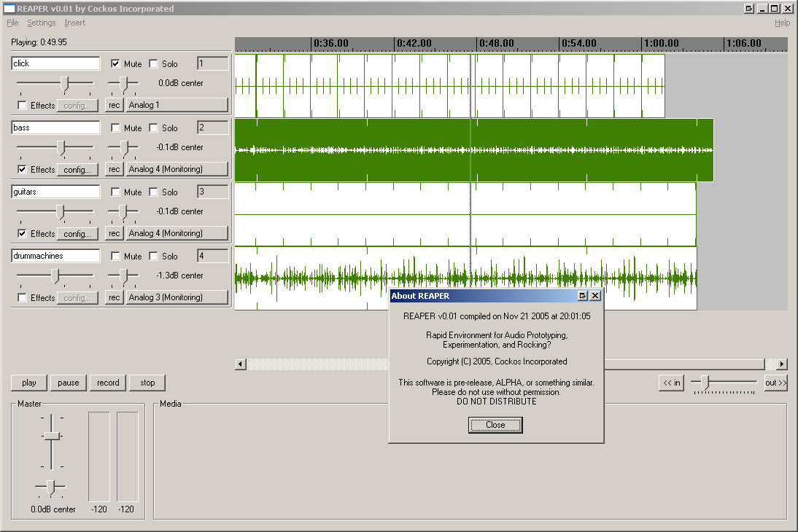Mute the bass track
Screen dimensions: 798x532
115,128
